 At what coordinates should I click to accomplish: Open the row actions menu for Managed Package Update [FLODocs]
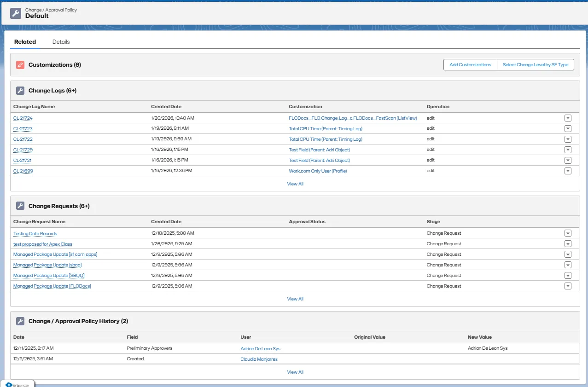pos(568,286)
